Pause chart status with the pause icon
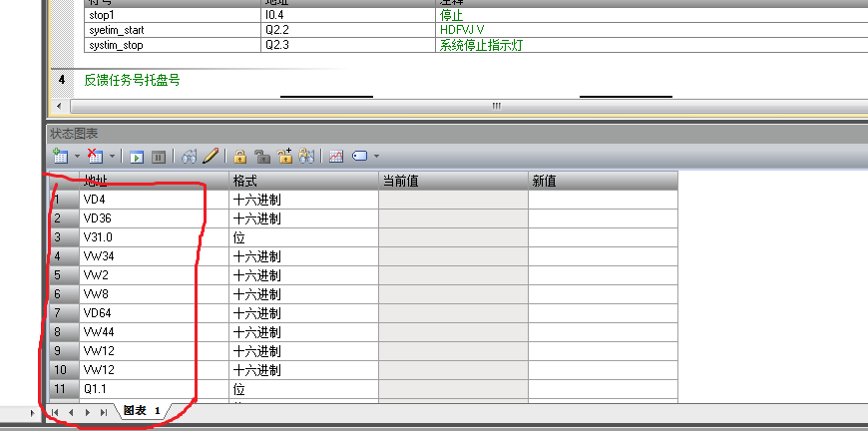This screenshot has width=868, height=431. tap(159, 157)
